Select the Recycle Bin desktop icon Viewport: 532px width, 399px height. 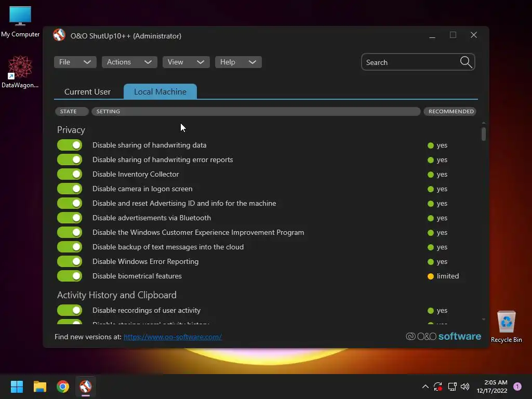[x=506, y=327]
